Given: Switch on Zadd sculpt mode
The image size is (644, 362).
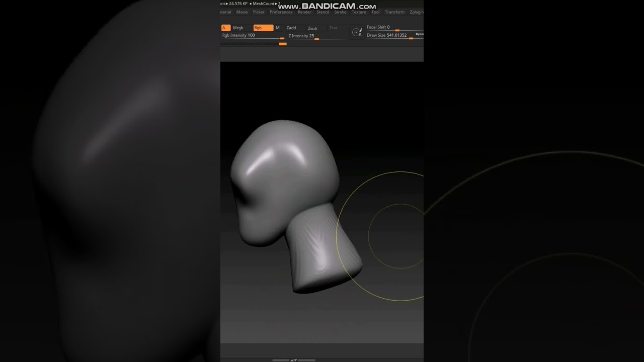Looking at the screenshot, I should tap(291, 28).
